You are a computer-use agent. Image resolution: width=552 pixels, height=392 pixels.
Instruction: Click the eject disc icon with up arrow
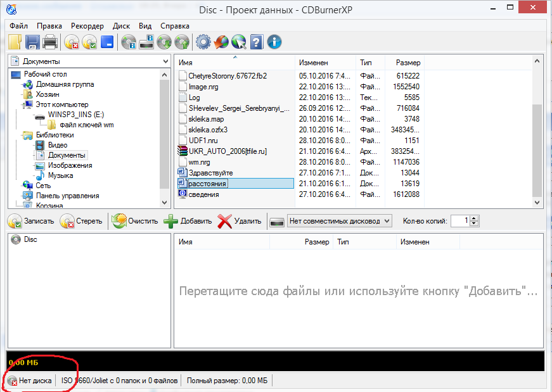[x=182, y=42]
